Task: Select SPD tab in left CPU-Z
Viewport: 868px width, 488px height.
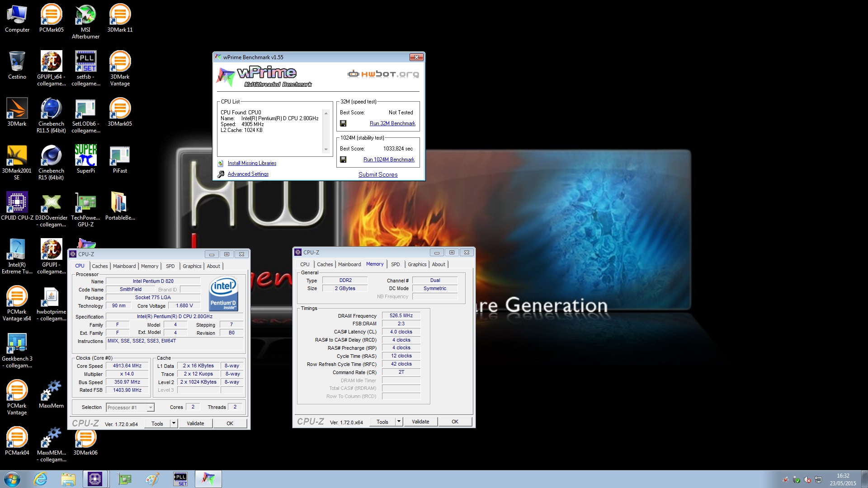Action: pyautogui.click(x=170, y=266)
